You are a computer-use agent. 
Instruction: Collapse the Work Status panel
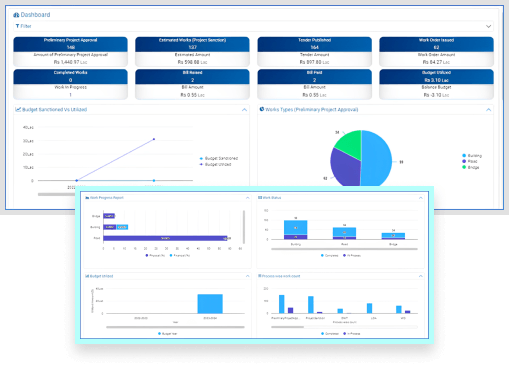pyautogui.click(x=420, y=198)
